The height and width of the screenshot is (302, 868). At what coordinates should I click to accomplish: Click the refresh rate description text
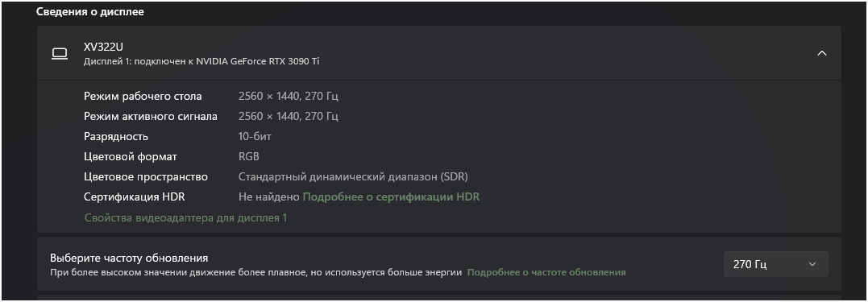coord(255,272)
